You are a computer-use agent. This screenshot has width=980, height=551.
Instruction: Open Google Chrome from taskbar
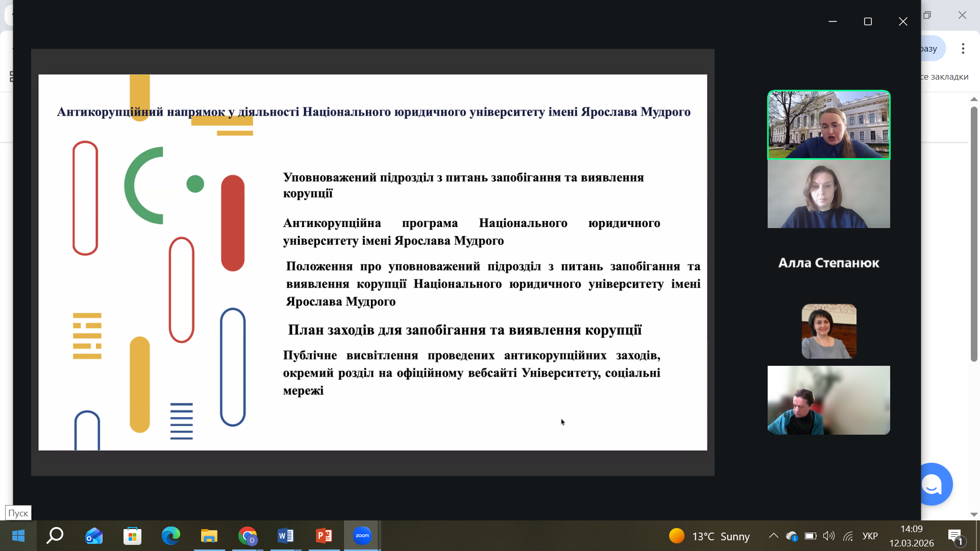point(248,536)
